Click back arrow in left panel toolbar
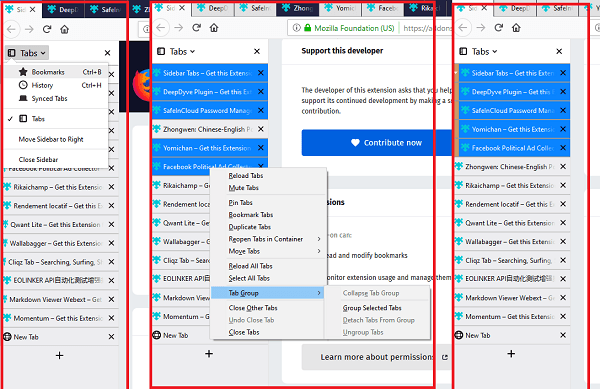Screen dimensions: 600x389 pyautogui.click(x=12, y=29)
